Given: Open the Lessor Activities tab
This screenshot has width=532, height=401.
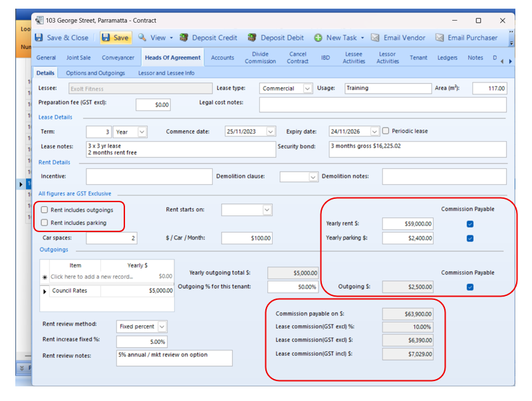Looking at the screenshot, I should [x=388, y=57].
